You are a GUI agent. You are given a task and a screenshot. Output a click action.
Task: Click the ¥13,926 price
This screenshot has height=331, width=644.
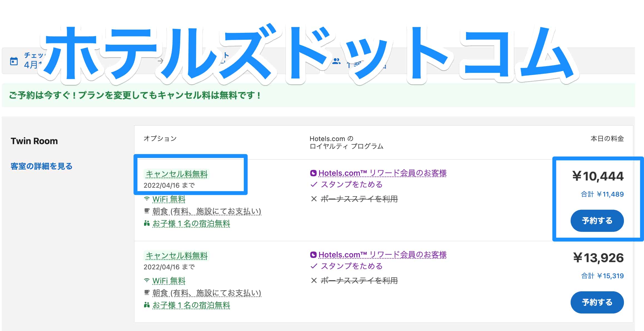click(598, 258)
